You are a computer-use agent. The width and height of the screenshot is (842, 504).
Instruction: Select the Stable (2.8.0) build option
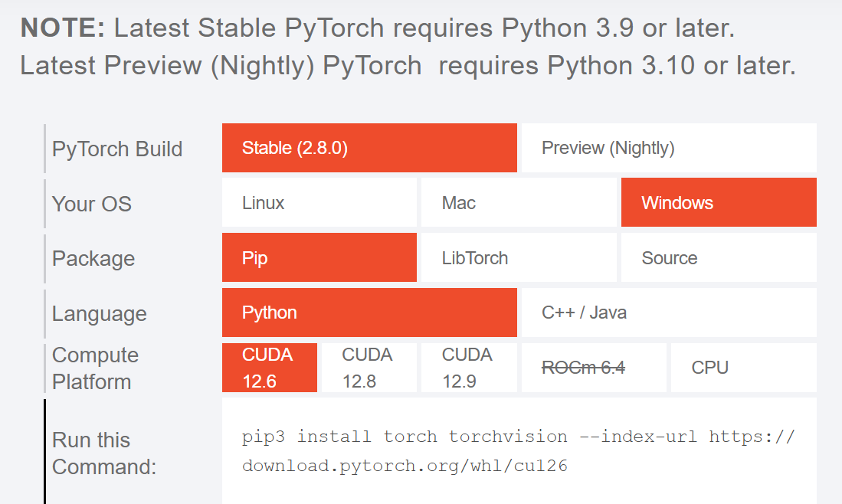(369, 148)
